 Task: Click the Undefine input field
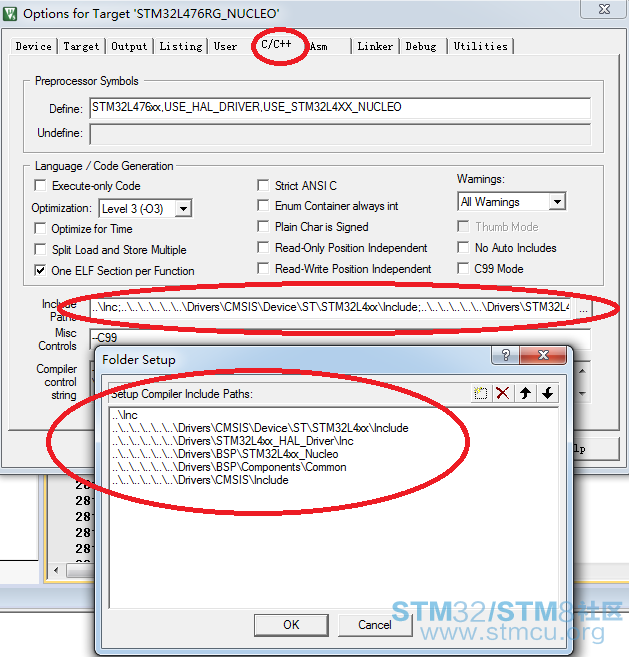(x=340, y=135)
